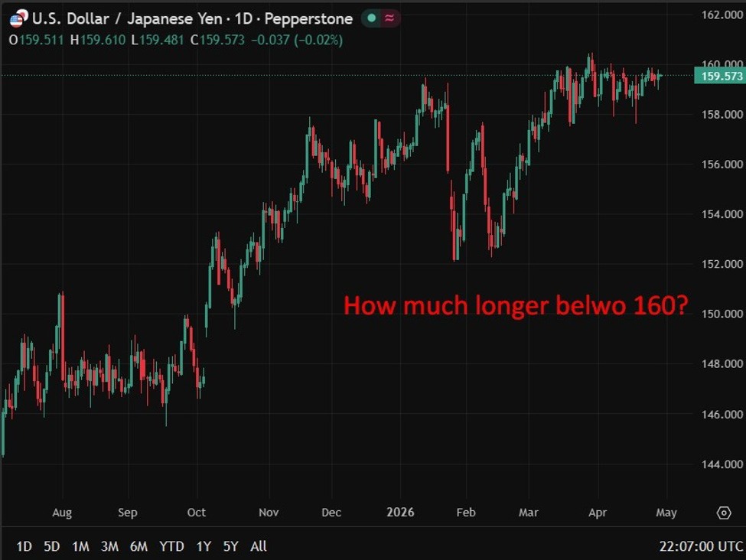Open timezone menu at 22:07:00 UTC
The width and height of the screenshot is (746, 560).
pyautogui.click(x=701, y=546)
